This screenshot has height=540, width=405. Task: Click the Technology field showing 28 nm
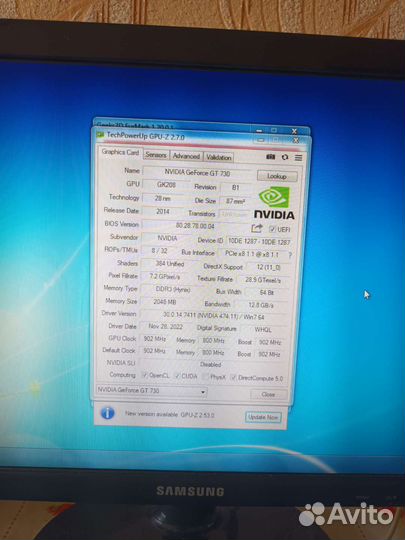click(x=163, y=198)
